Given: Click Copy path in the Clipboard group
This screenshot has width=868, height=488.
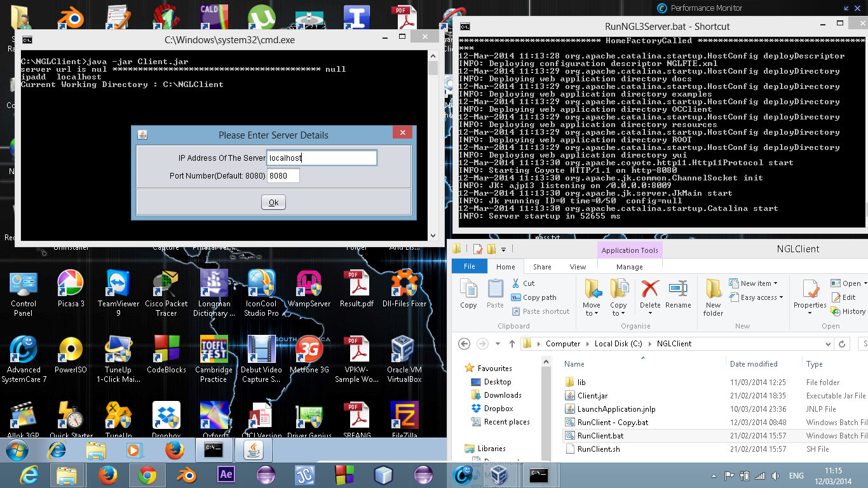Looking at the screenshot, I should coord(539,297).
